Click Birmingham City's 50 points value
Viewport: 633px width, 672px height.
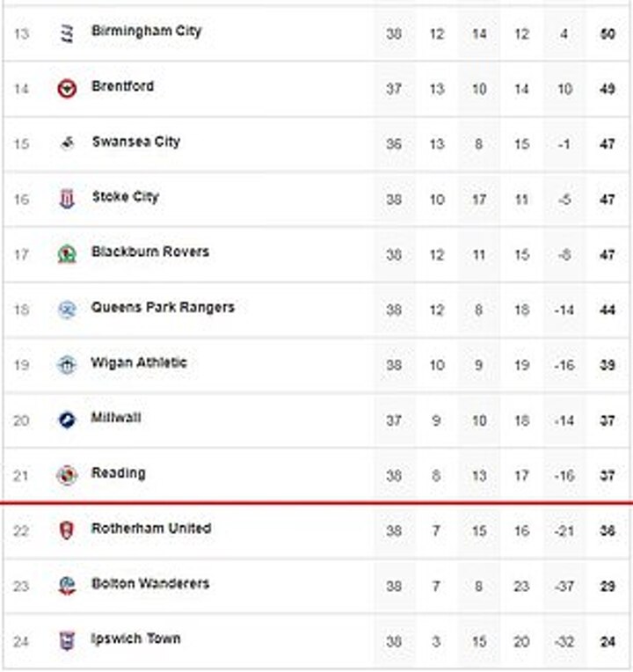pos(608,34)
